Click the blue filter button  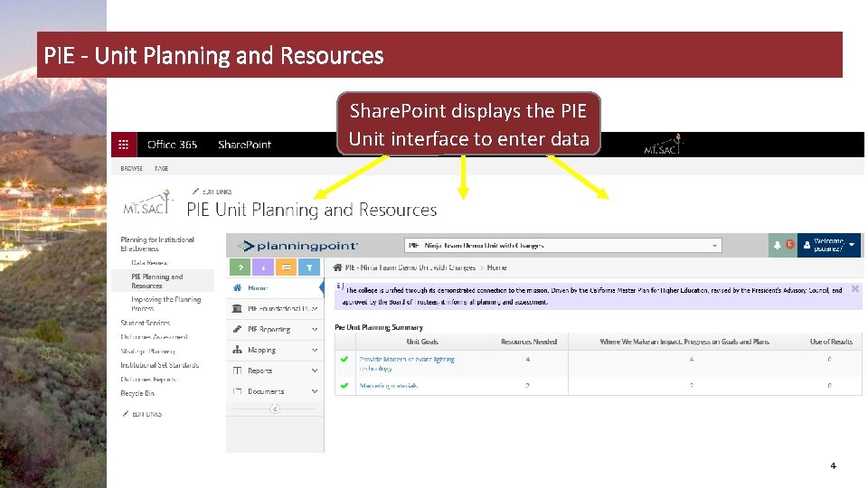[x=309, y=267]
